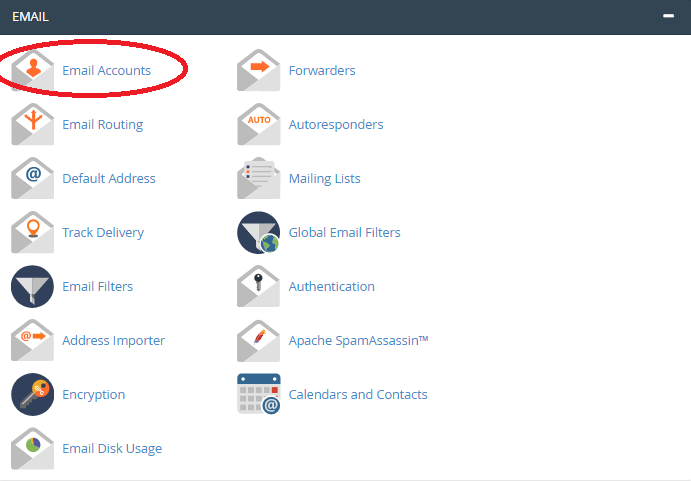
Task: Collapse the EMAIL section with minus button
Action: coord(669,16)
